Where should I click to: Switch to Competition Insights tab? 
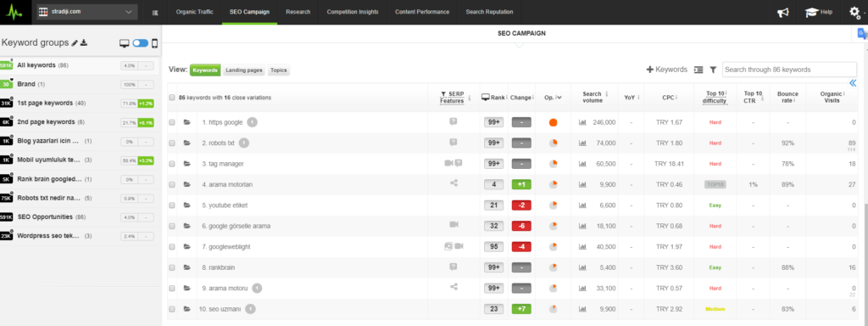[353, 12]
